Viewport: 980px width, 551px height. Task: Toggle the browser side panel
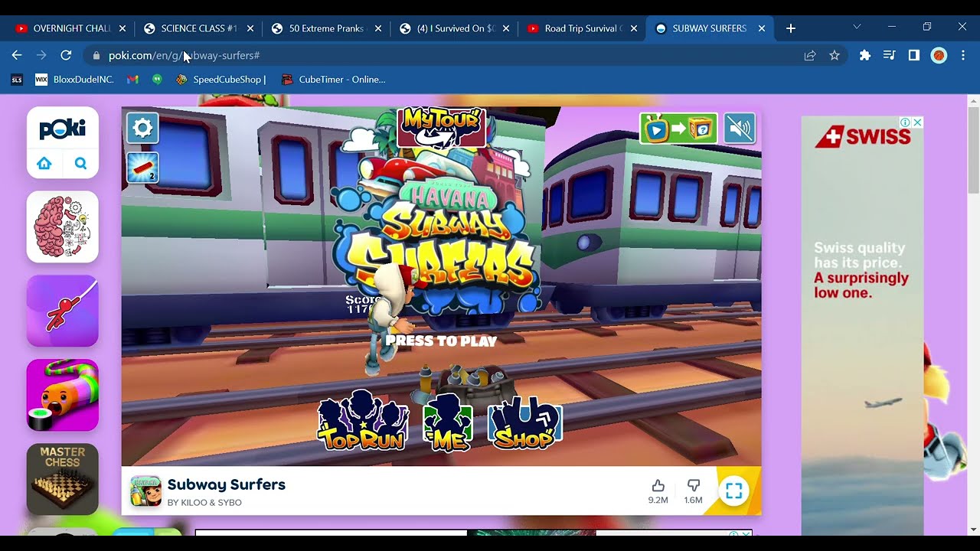[x=913, y=55]
